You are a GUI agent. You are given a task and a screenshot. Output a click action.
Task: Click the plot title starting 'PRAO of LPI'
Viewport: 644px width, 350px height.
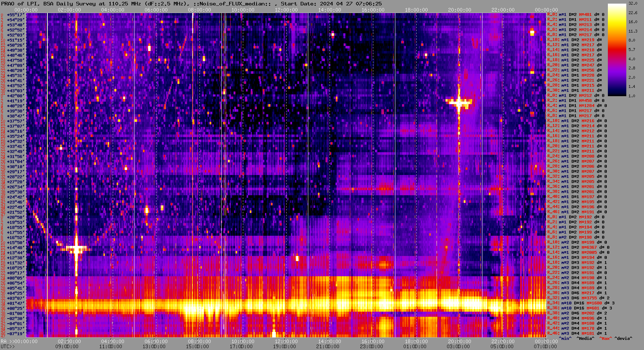[192, 4]
